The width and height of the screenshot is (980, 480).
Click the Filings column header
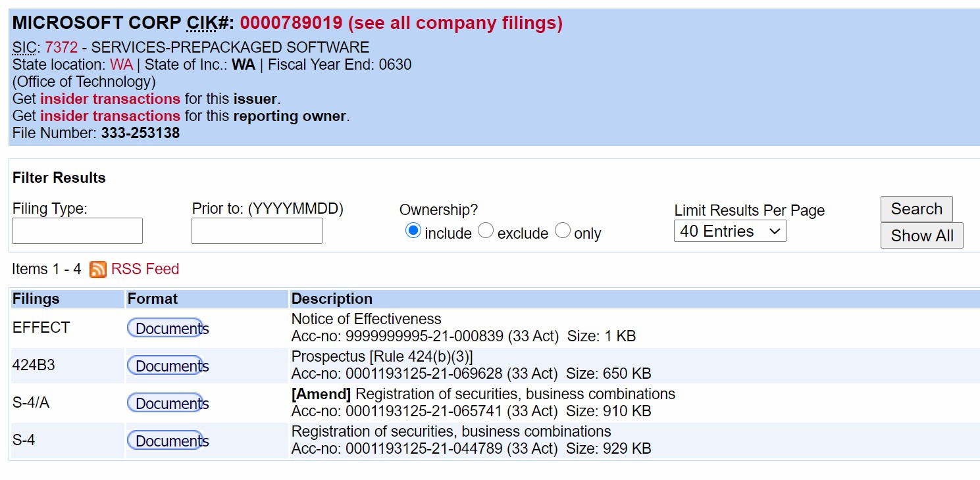pyautogui.click(x=36, y=299)
